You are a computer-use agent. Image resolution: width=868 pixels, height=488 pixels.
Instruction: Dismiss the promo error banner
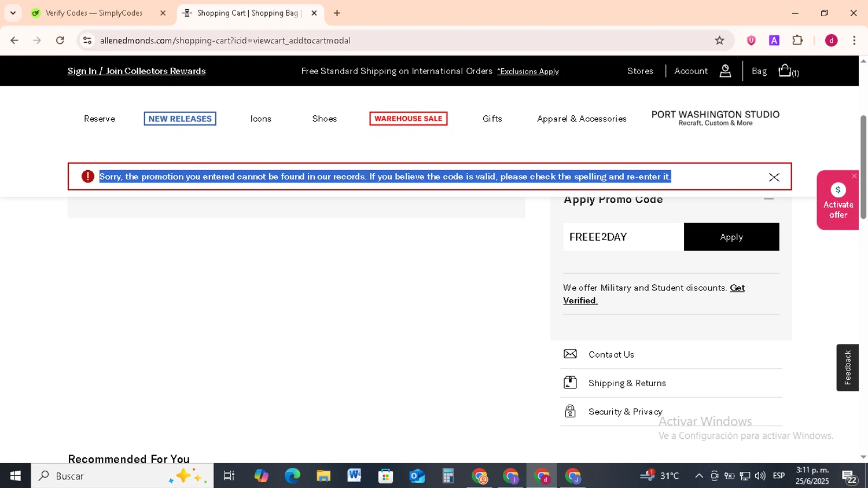click(774, 177)
